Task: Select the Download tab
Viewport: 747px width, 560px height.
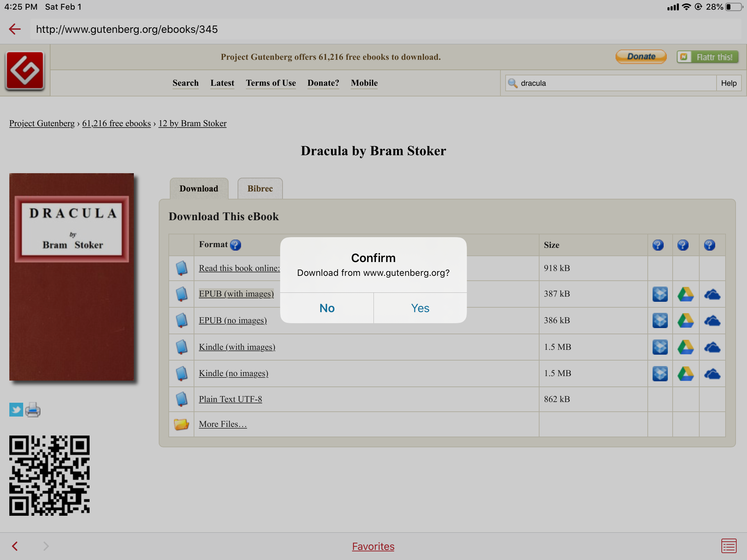Action: pyautogui.click(x=199, y=189)
